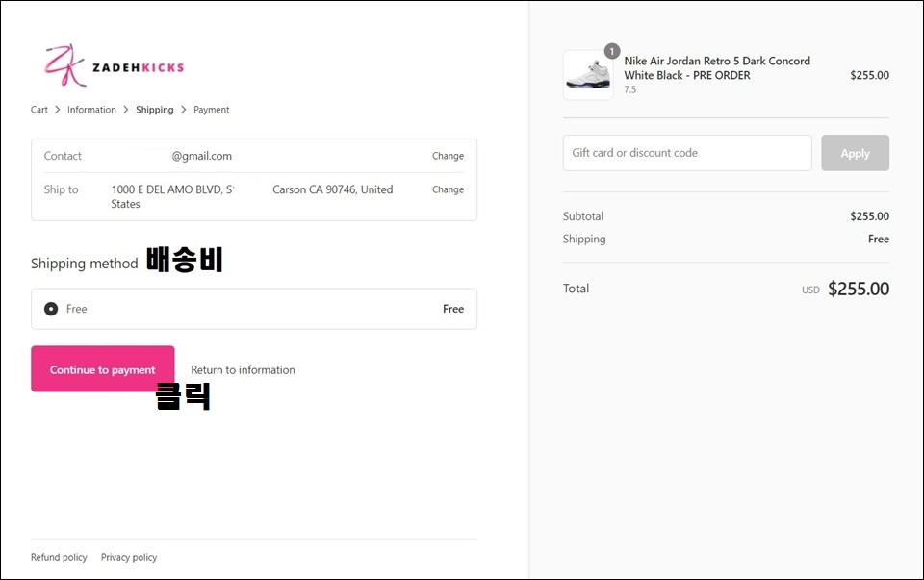
Task: Click the gift card or discount code field
Action: [x=687, y=153]
